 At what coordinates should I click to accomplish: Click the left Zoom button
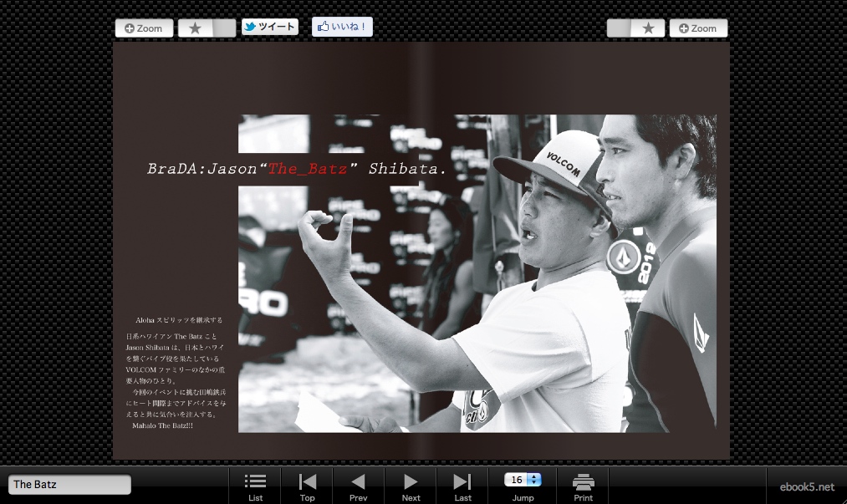click(x=144, y=28)
